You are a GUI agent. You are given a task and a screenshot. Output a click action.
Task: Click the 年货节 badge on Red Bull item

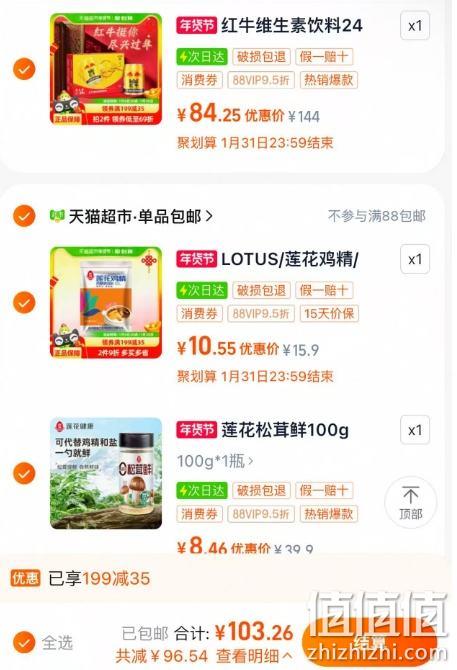pos(196,25)
